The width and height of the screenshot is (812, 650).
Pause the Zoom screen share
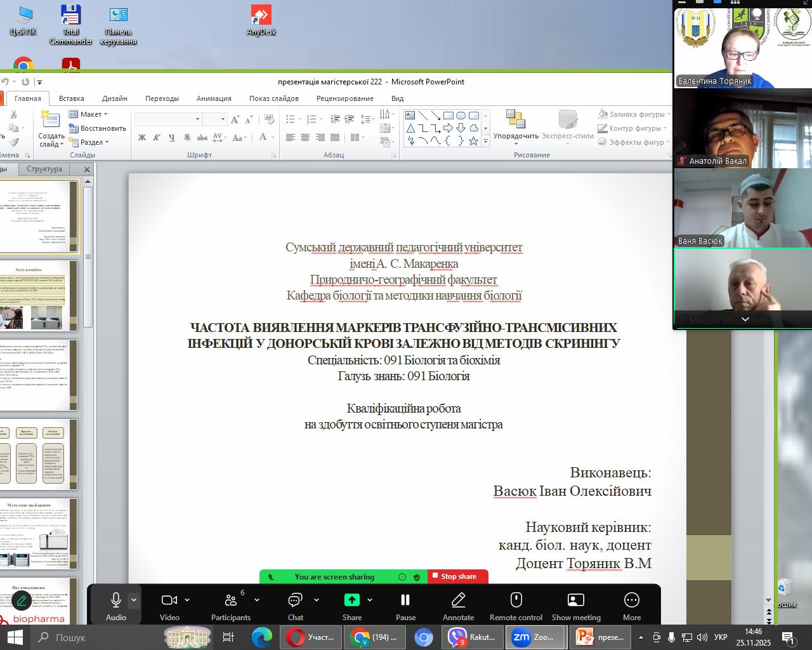click(405, 600)
